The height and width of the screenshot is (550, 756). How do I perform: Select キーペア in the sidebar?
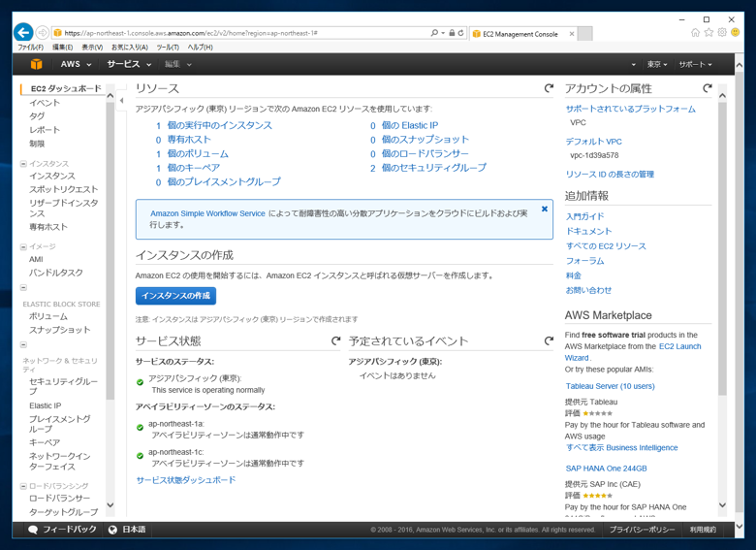[x=45, y=442]
